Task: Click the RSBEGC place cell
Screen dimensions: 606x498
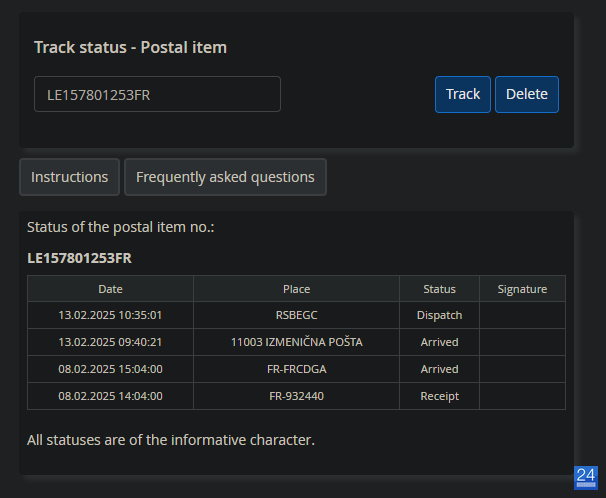Action: click(296, 315)
